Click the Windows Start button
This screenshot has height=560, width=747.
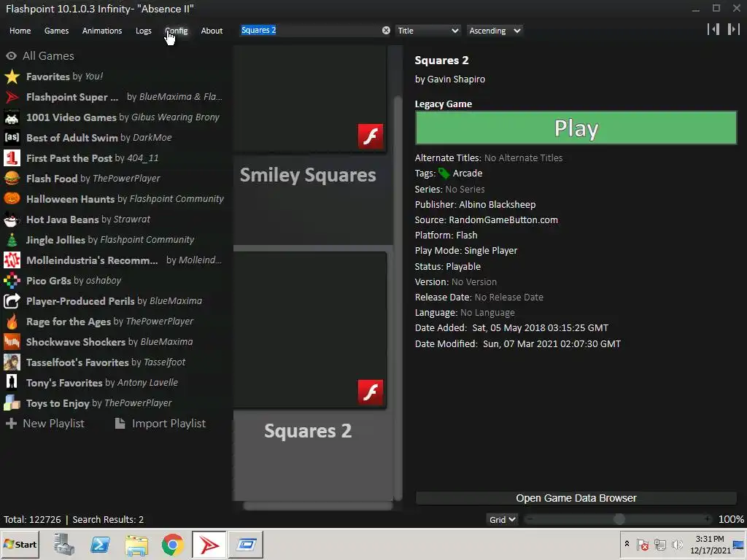[x=20, y=544]
